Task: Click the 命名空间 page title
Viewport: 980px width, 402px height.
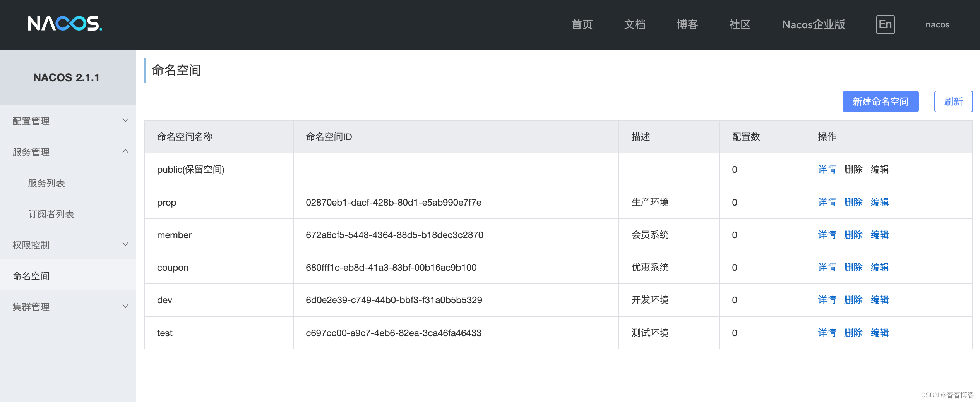Action: 176,70
